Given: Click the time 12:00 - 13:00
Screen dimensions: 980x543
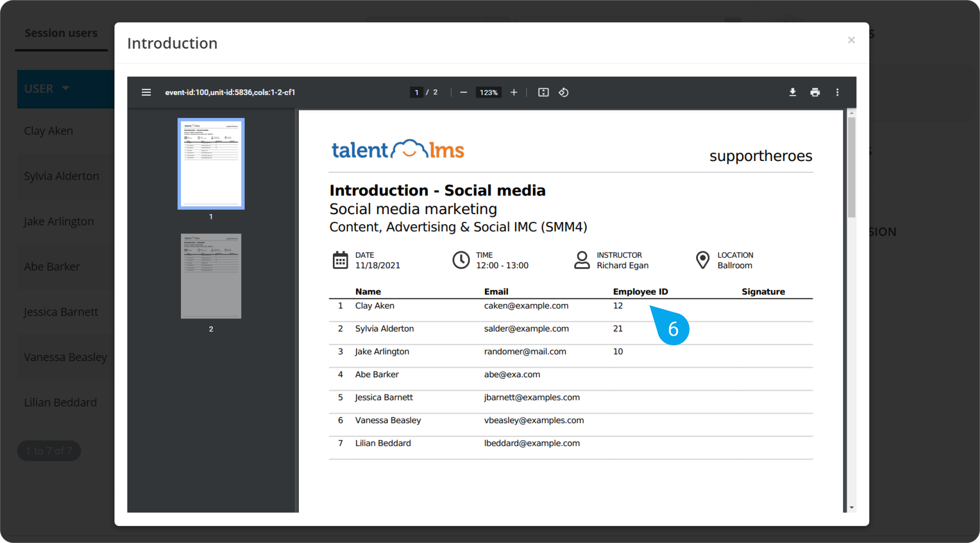Looking at the screenshot, I should pyautogui.click(x=502, y=265).
